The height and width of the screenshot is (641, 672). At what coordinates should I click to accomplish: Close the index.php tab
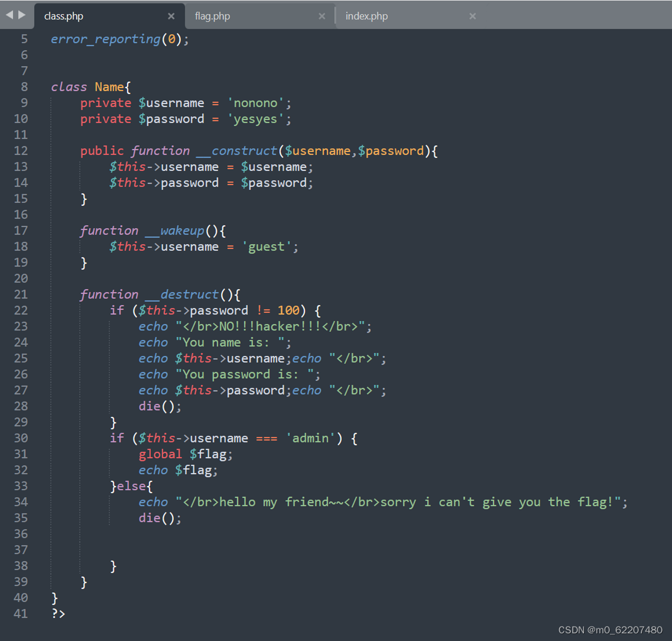[x=472, y=16]
